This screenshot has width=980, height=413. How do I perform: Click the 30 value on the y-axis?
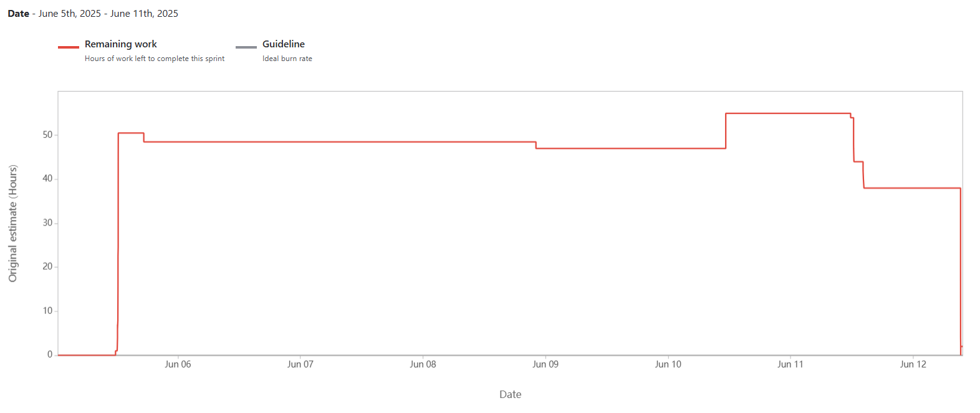click(x=47, y=223)
